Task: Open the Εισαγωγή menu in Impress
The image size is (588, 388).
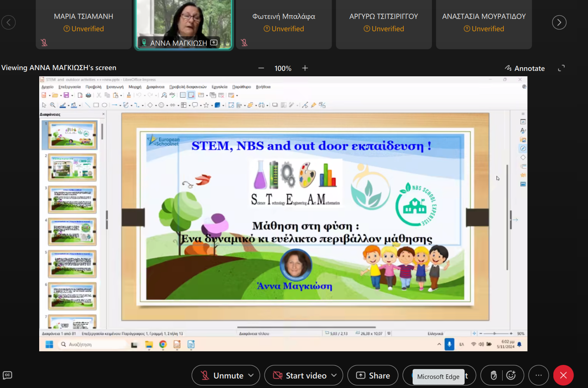Action: click(x=115, y=87)
